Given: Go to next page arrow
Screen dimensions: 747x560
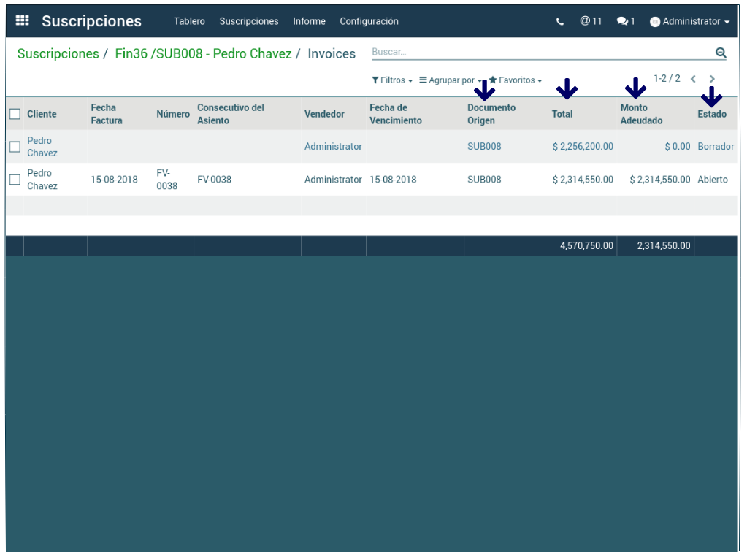Looking at the screenshot, I should click(x=712, y=79).
